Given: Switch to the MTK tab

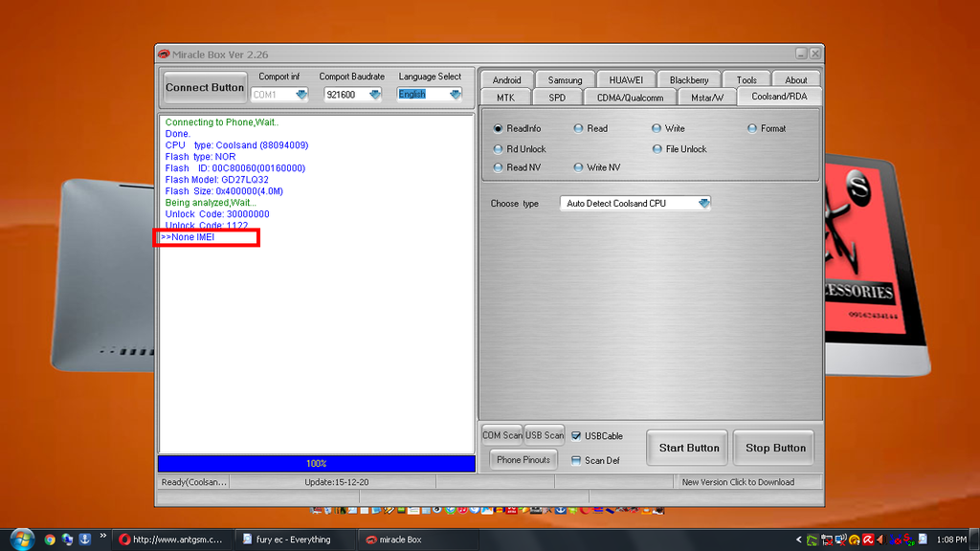Looking at the screenshot, I should [505, 98].
